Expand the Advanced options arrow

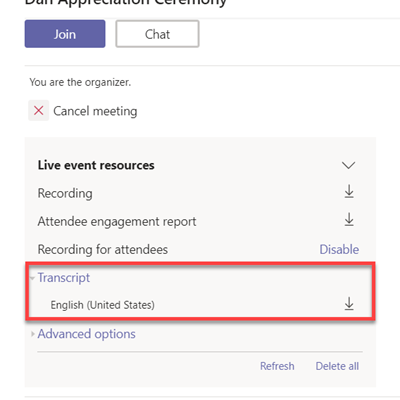click(33, 334)
